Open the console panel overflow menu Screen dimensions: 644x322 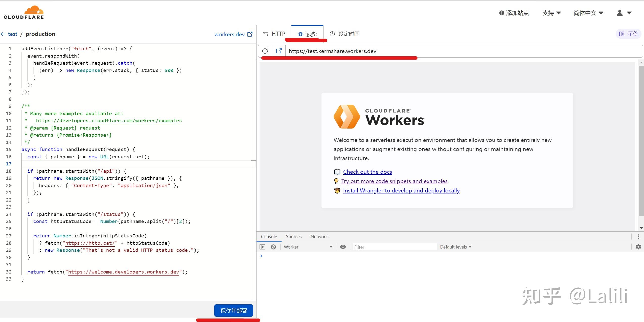[x=639, y=236]
